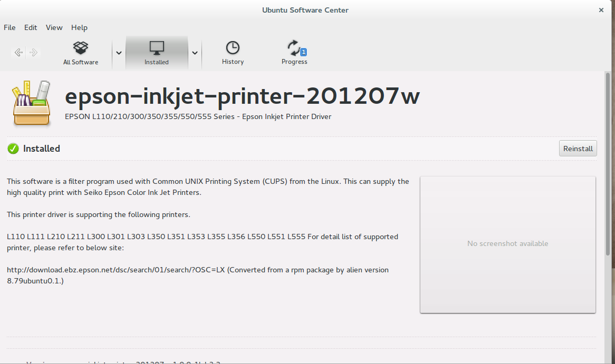
Task: Open the Progress view
Action: pyautogui.click(x=294, y=53)
